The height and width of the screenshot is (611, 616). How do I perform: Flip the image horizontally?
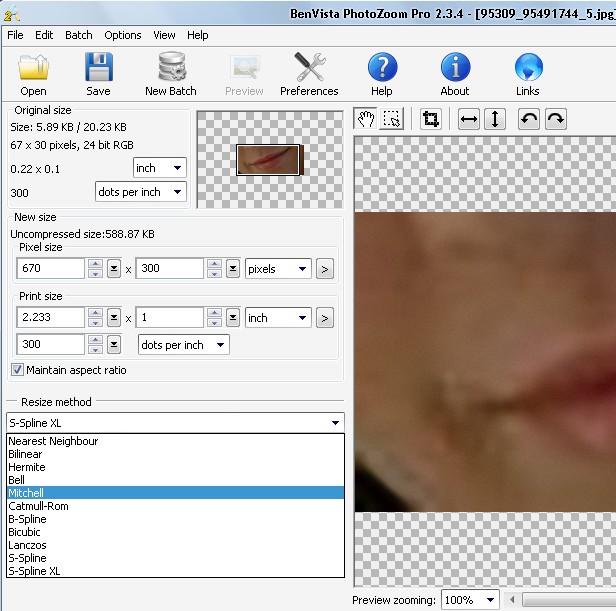pyautogui.click(x=469, y=119)
